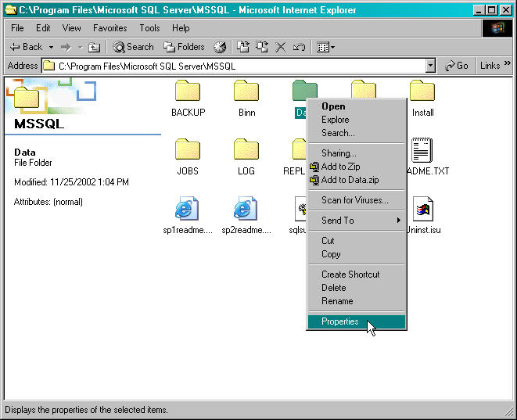Screen dimensions: 517x420
Task: Open the Edit menu
Action: point(43,28)
